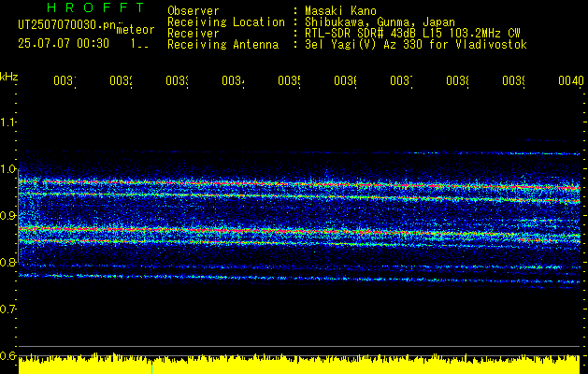Click the cyan marker in yellow noise bar

pyautogui.click(x=151, y=368)
